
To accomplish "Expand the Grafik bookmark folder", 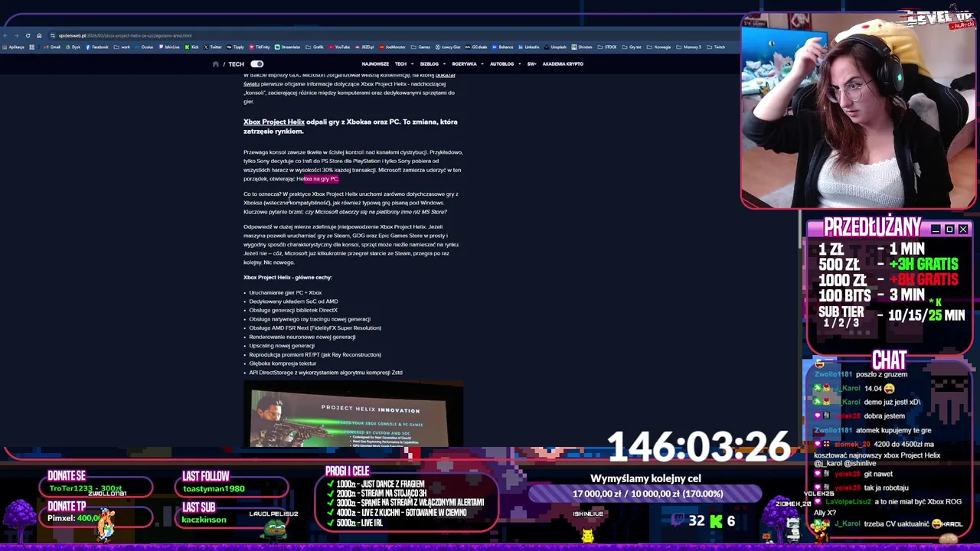I will tap(315, 47).
